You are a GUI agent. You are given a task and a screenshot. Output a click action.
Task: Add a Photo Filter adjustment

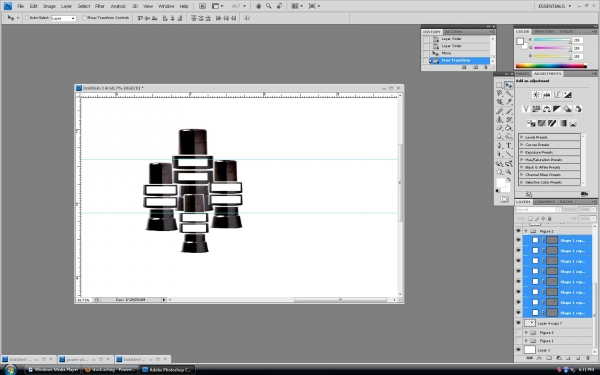coord(567,109)
